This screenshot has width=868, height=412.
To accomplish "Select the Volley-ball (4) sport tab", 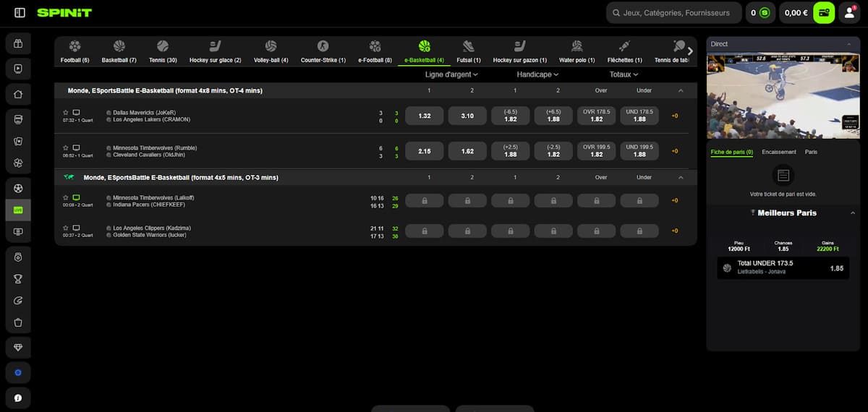I will (271, 51).
